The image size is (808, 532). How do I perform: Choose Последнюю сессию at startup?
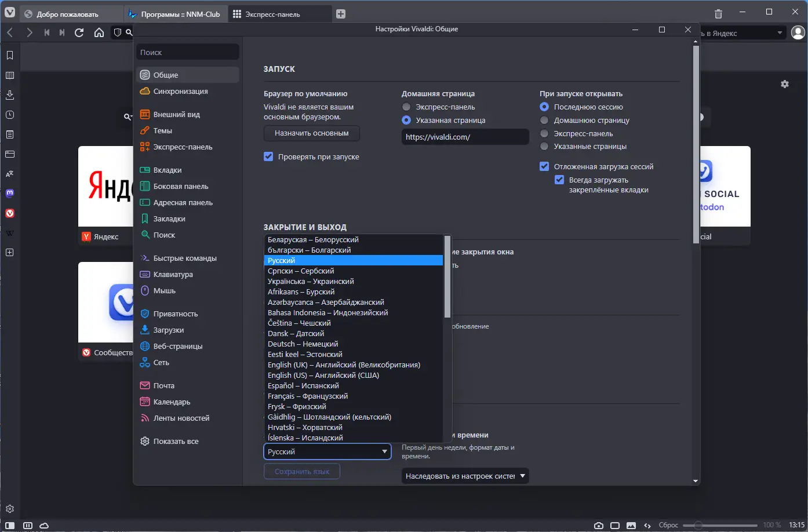544,107
